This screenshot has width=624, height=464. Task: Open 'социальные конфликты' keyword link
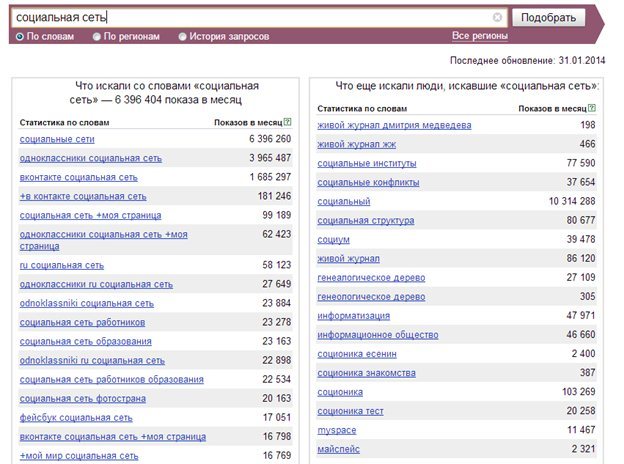tap(368, 183)
